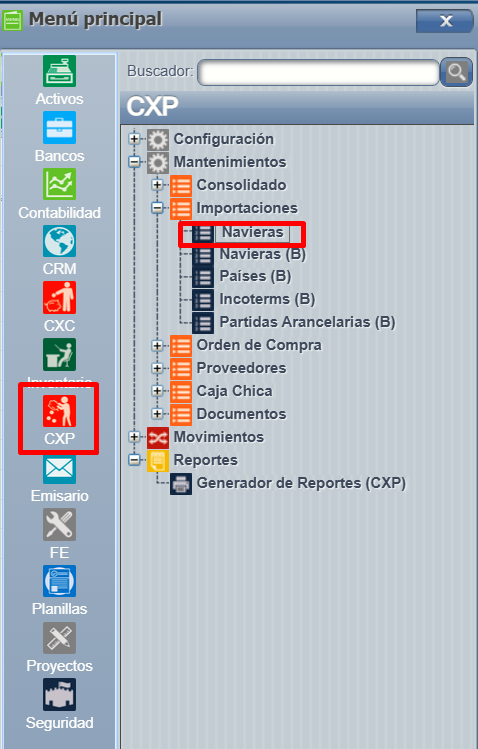Click the Orden de Compra list icon
478x749 pixels.
[181, 346]
